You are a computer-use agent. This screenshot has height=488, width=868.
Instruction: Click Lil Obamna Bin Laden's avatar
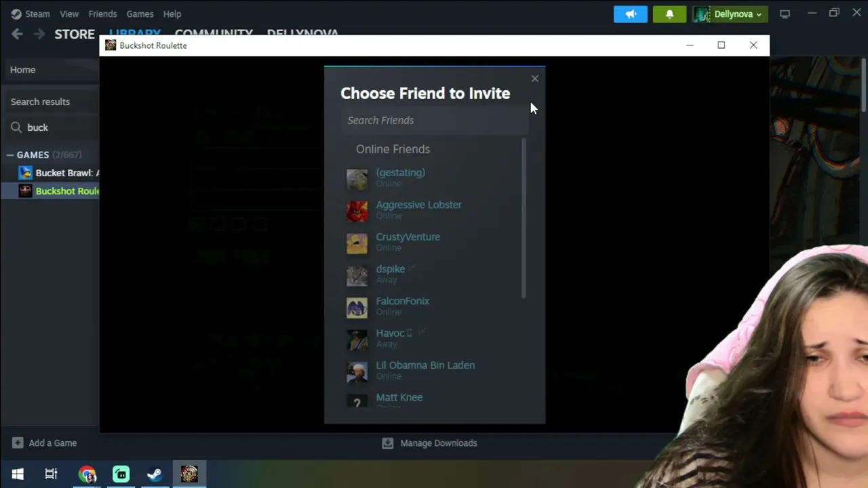pyautogui.click(x=357, y=371)
